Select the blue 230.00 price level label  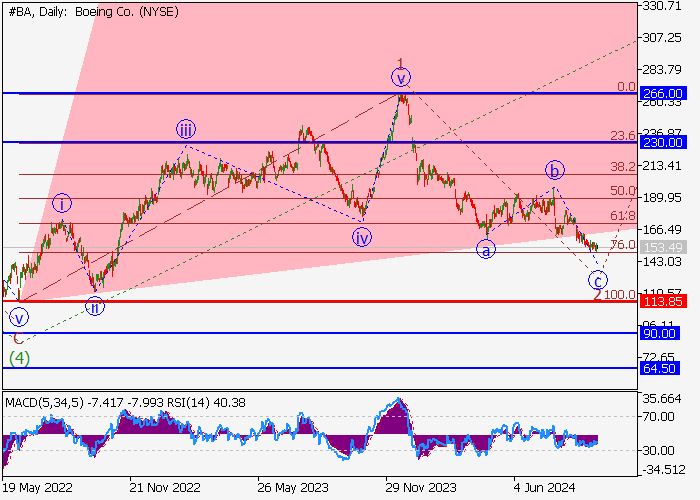[x=662, y=143]
